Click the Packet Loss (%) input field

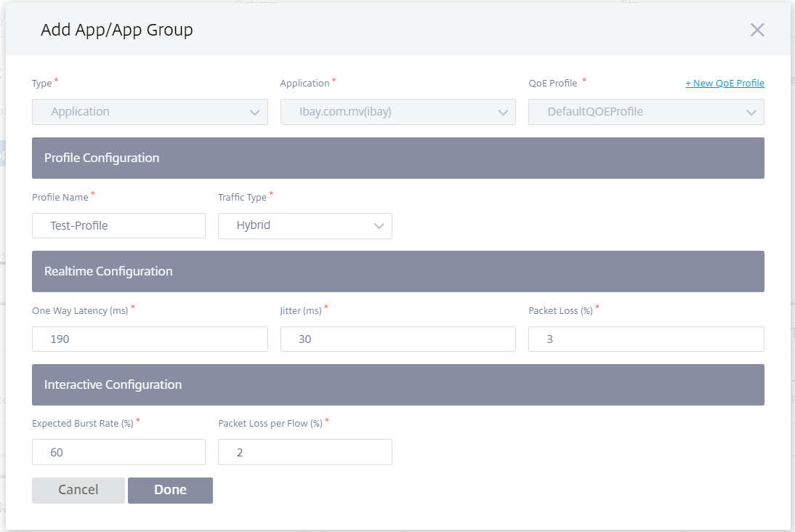[x=646, y=339]
